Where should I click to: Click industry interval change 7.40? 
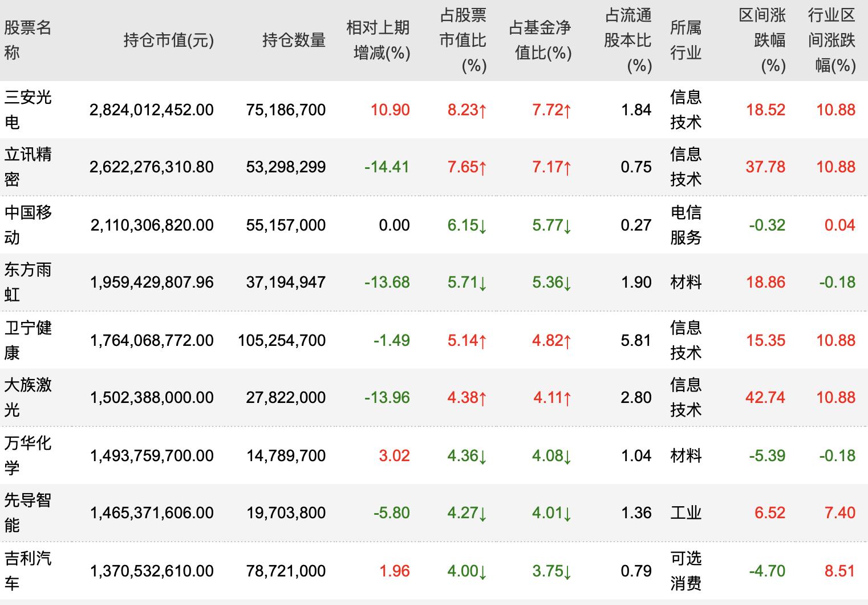[840, 513]
